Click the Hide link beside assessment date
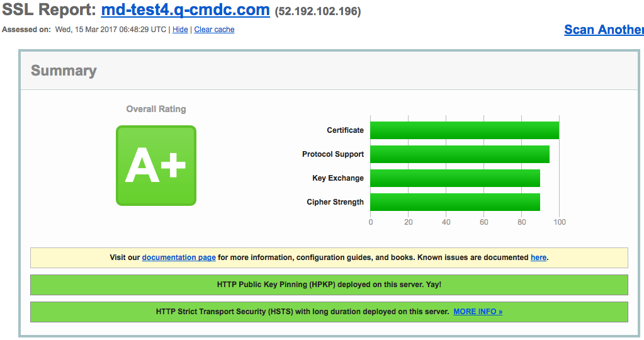 [x=180, y=30]
